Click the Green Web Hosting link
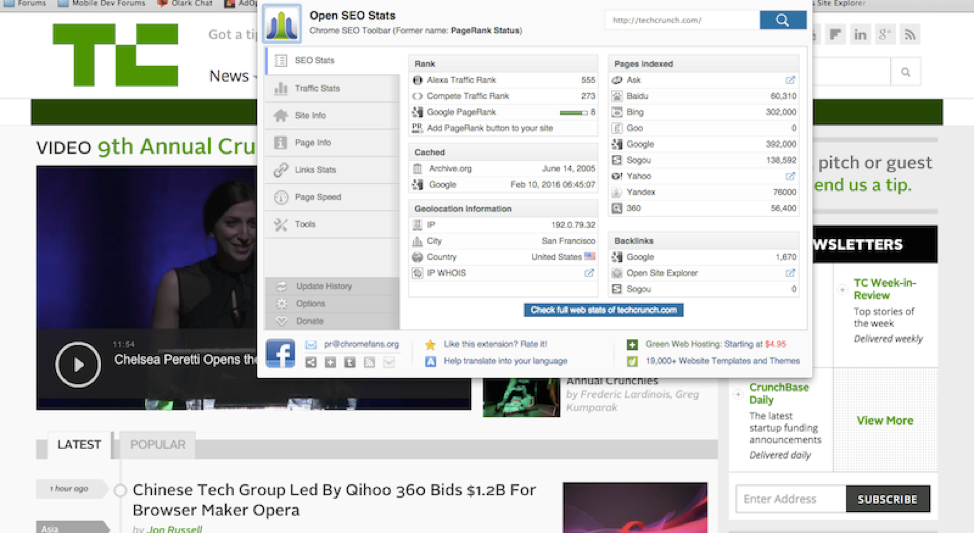974x533 pixels. tap(716, 344)
